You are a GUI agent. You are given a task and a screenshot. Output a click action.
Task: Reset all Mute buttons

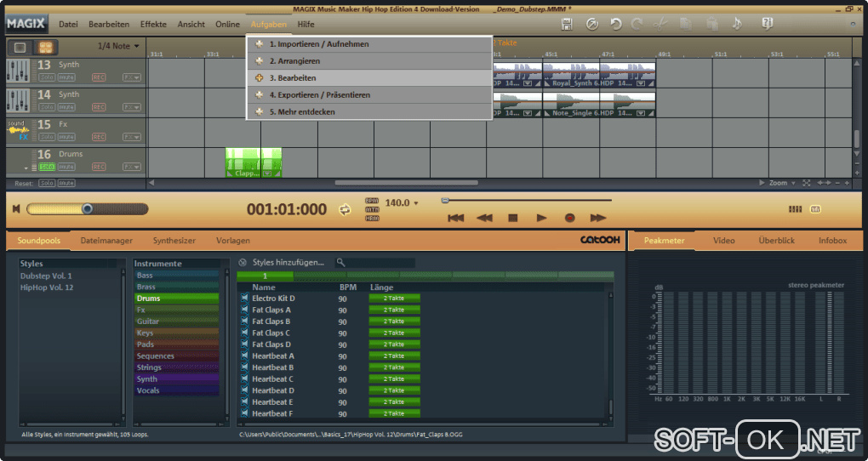pos(66,183)
